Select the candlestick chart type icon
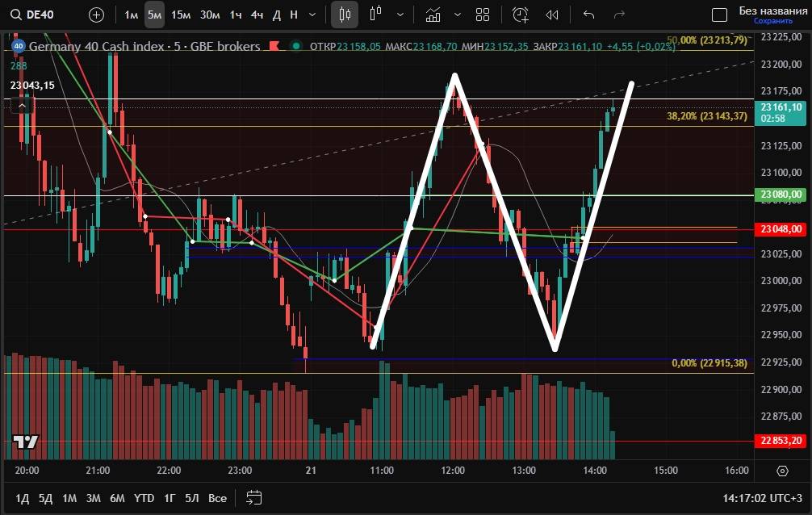The height and width of the screenshot is (515, 812). pos(345,15)
